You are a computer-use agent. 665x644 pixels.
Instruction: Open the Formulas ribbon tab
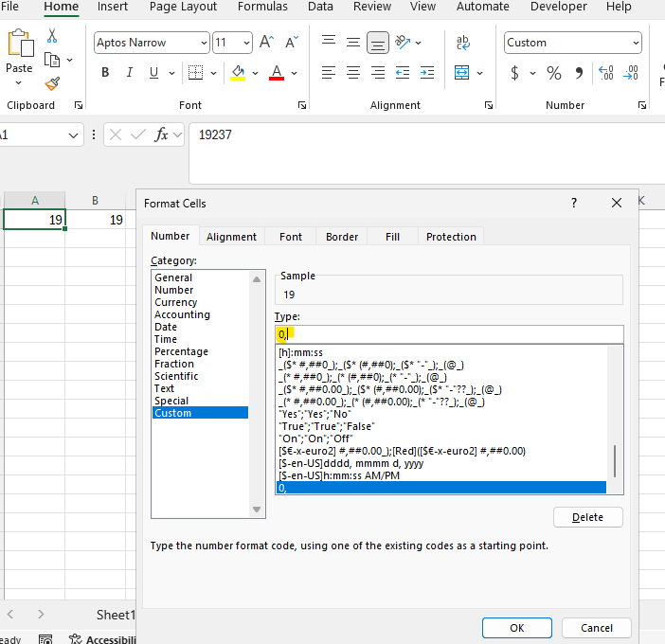point(262,7)
